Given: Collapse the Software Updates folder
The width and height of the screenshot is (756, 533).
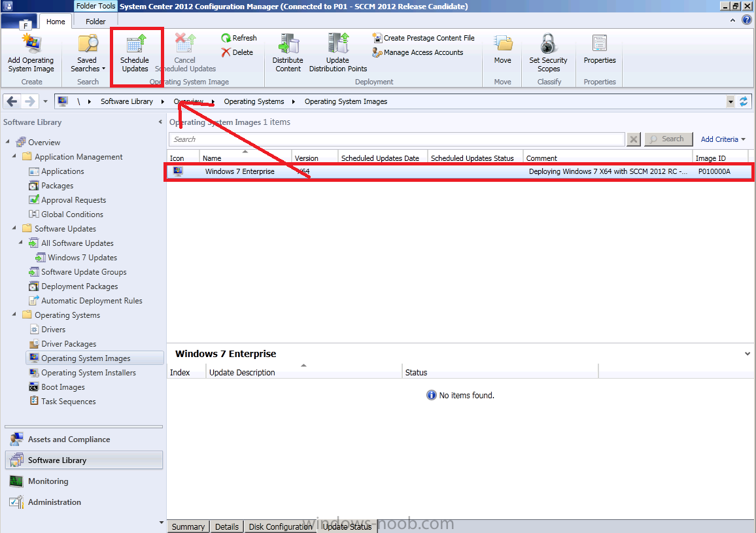Looking at the screenshot, I should click(x=14, y=228).
